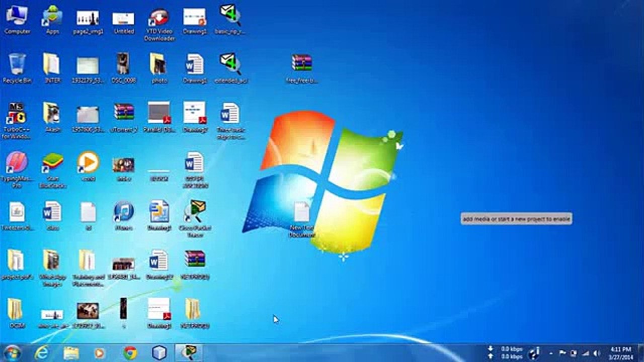Open VirtualBox cube icon in taskbar
The image size is (644, 362).
coord(159,353)
